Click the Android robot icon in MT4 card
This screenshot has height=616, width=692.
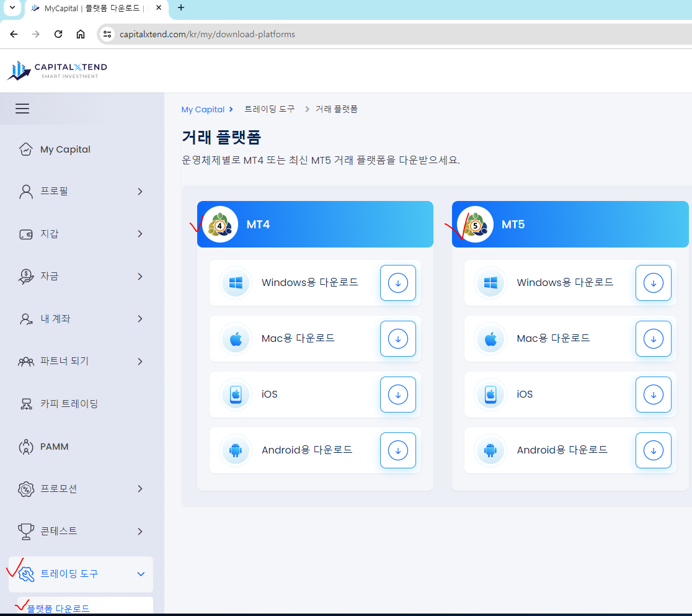tap(236, 450)
